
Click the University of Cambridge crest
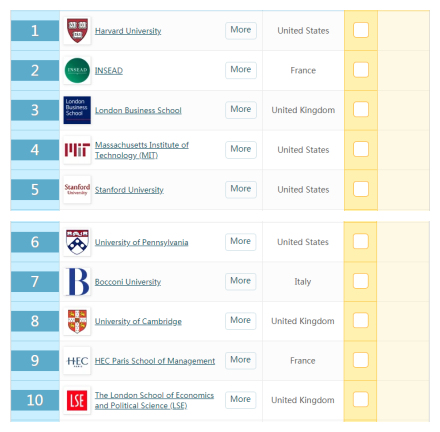[77, 321]
